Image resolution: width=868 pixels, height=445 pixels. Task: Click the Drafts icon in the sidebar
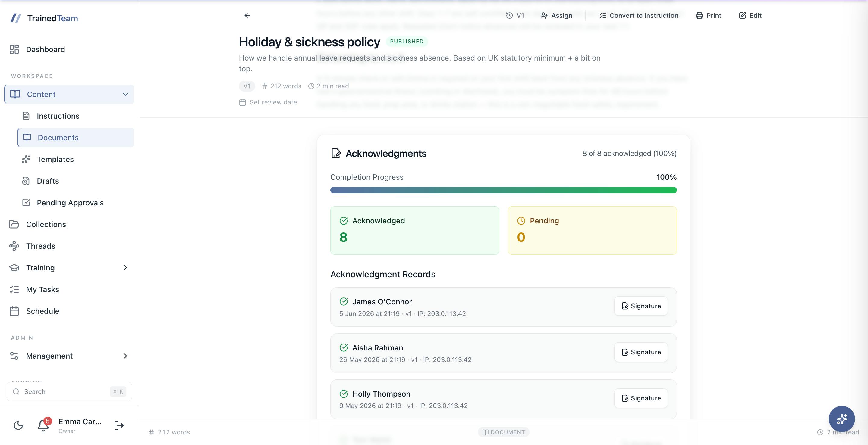[26, 181]
